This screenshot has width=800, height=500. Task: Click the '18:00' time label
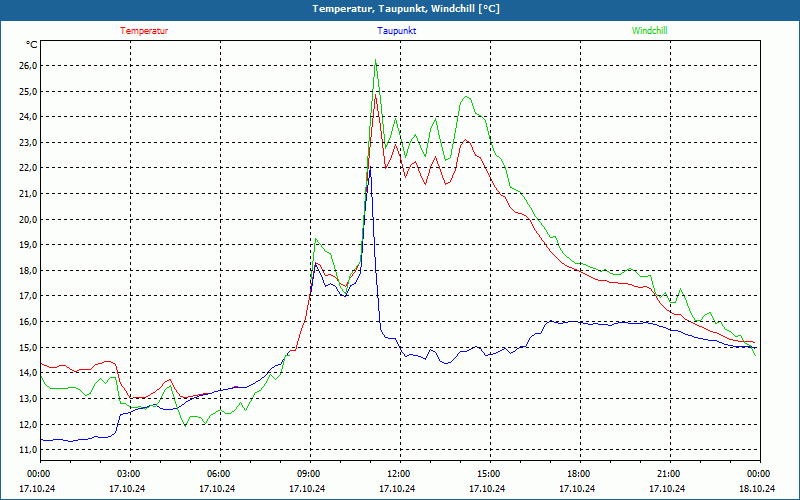(x=580, y=473)
